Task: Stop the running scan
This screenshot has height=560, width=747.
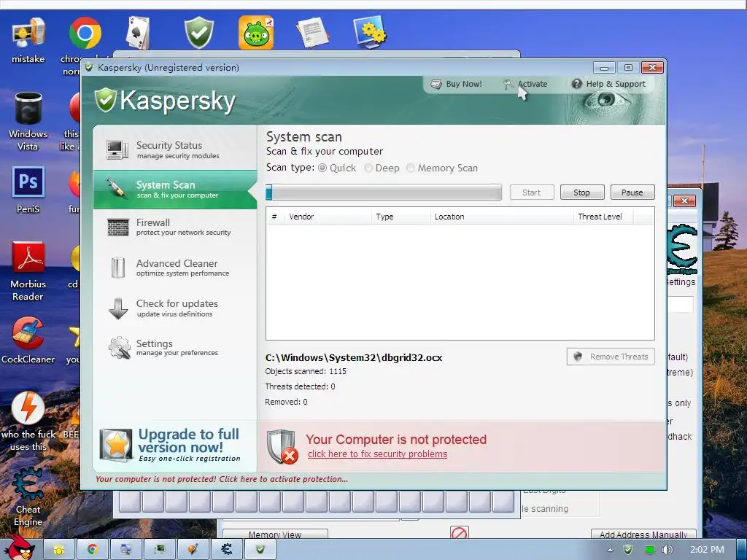Action: [x=582, y=192]
